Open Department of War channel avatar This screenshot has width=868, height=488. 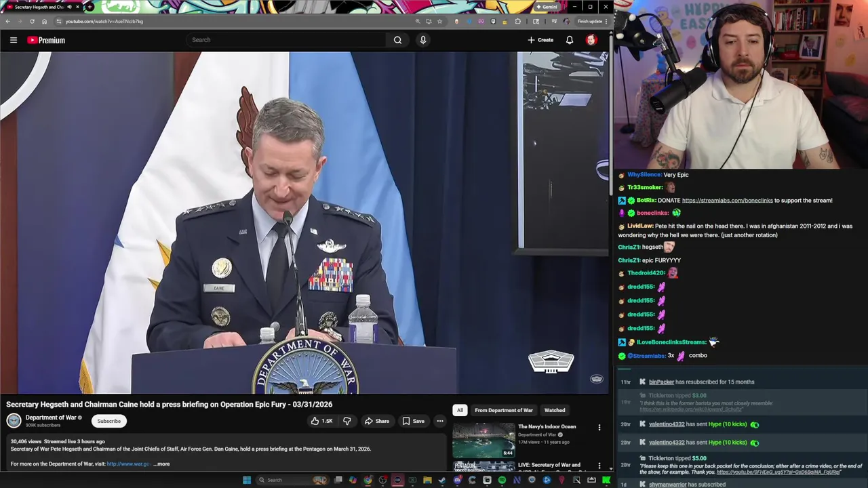14,421
